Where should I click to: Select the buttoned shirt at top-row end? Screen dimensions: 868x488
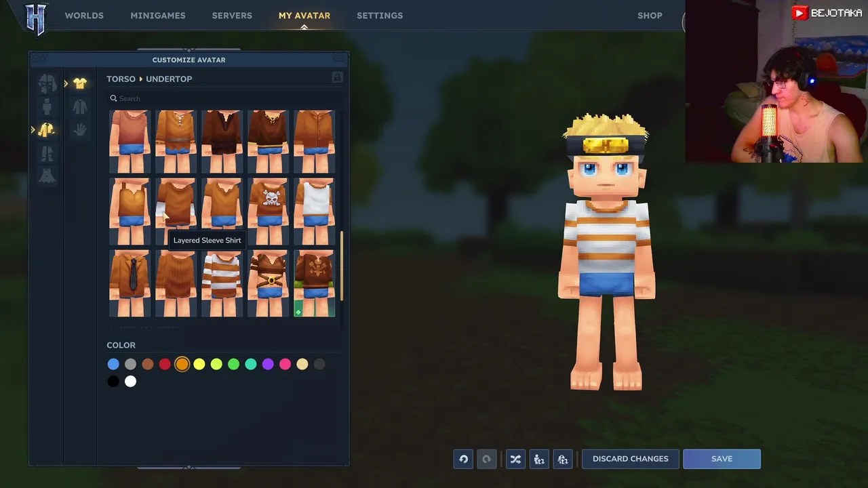(x=315, y=141)
